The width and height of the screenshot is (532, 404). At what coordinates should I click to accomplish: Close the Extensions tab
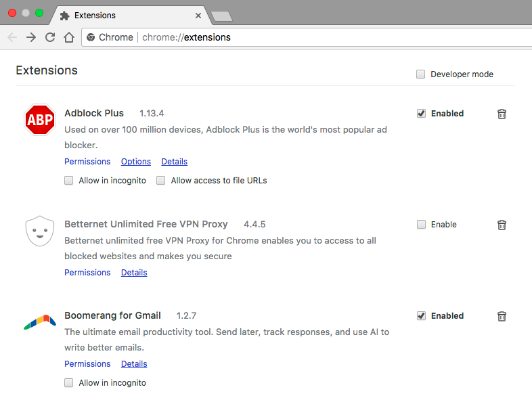coord(198,16)
